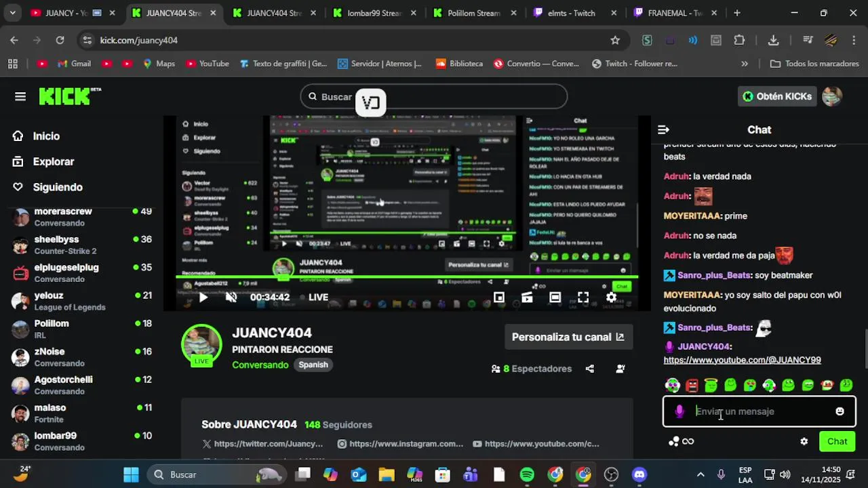Click the Obtén KICKs button
Screen dimensions: 868x488
(x=776, y=96)
